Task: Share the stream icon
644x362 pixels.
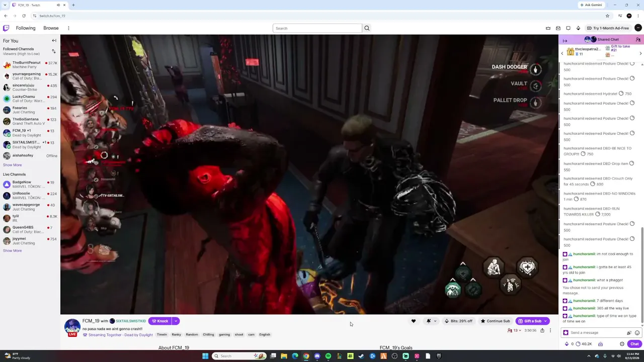Action: click(x=542, y=330)
